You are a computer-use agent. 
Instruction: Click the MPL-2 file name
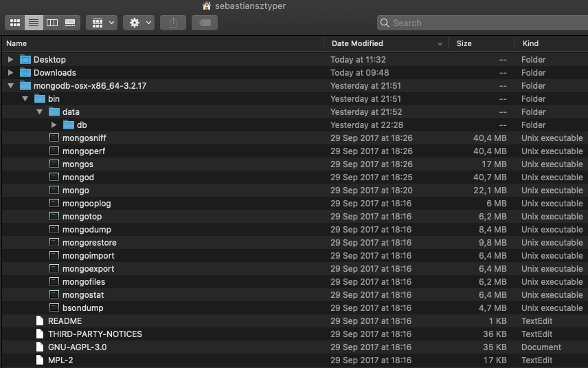point(60,360)
